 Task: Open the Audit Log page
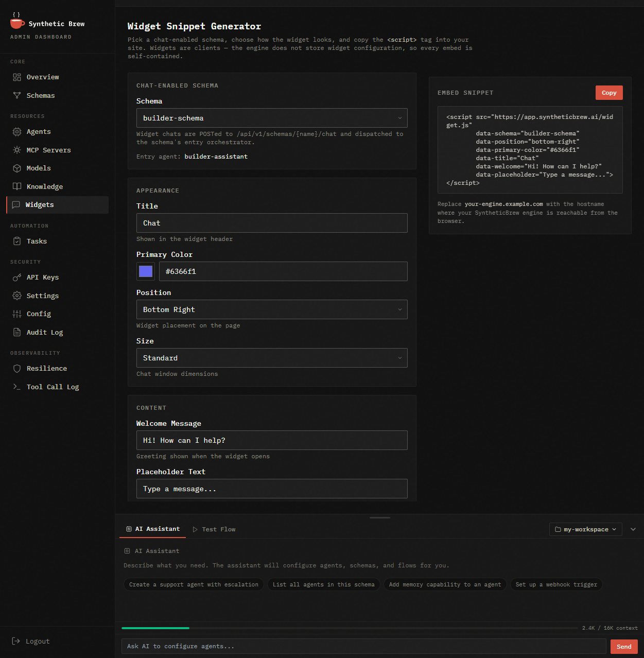[x=57, y=333]
